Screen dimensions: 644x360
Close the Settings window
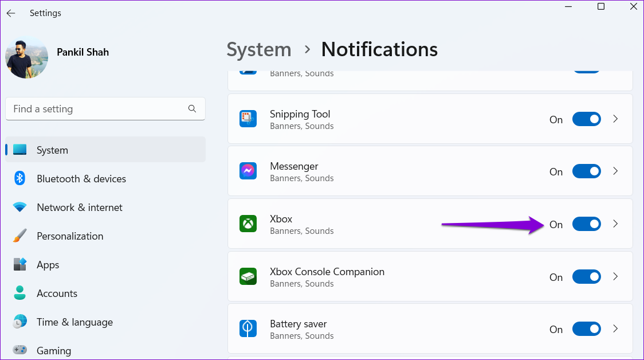tap(633, 6)
